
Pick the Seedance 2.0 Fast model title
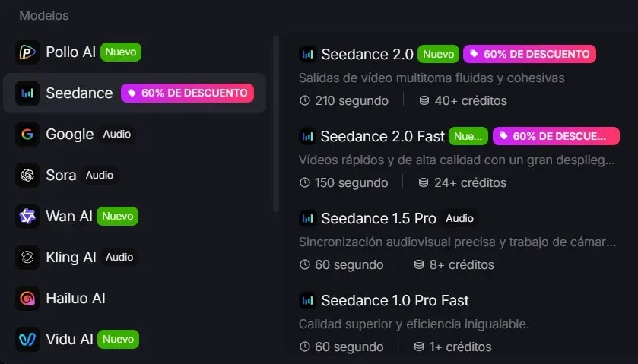pos(382,136)
